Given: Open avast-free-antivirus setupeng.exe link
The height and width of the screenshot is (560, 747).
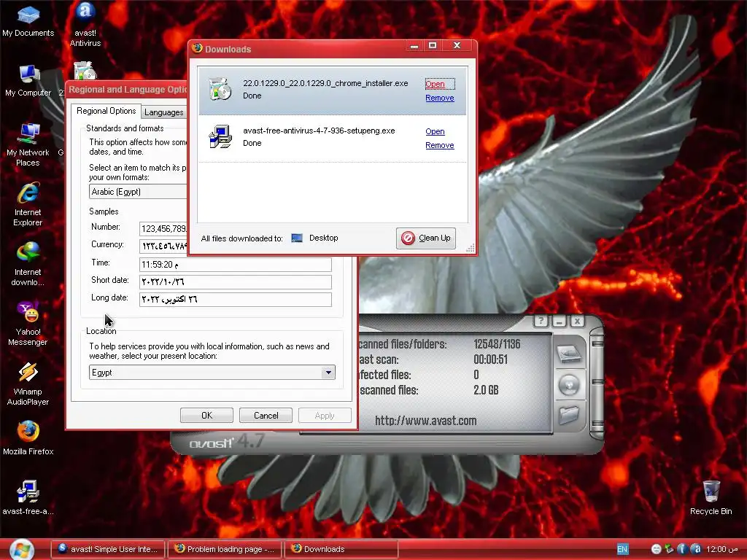Looking at the screenshot, I should 435,131.
